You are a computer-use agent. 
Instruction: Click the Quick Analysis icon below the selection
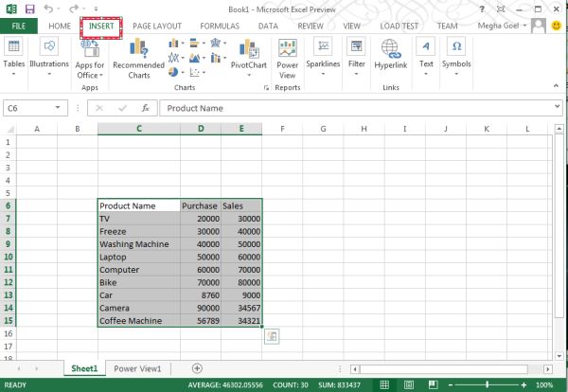(272, 336)
